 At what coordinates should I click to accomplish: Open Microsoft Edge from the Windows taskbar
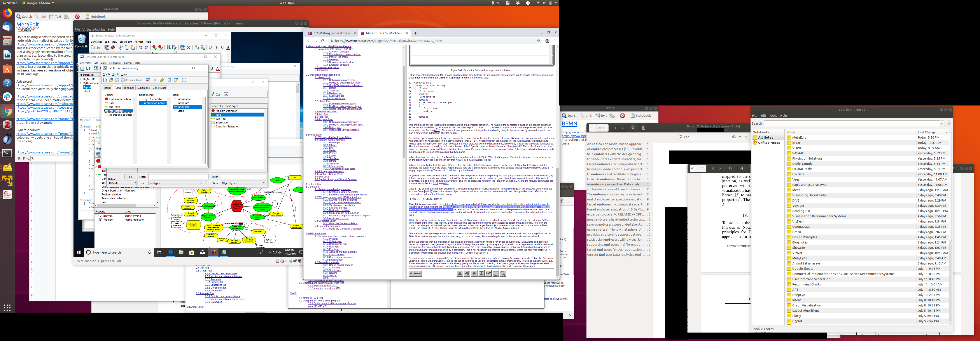170,252
